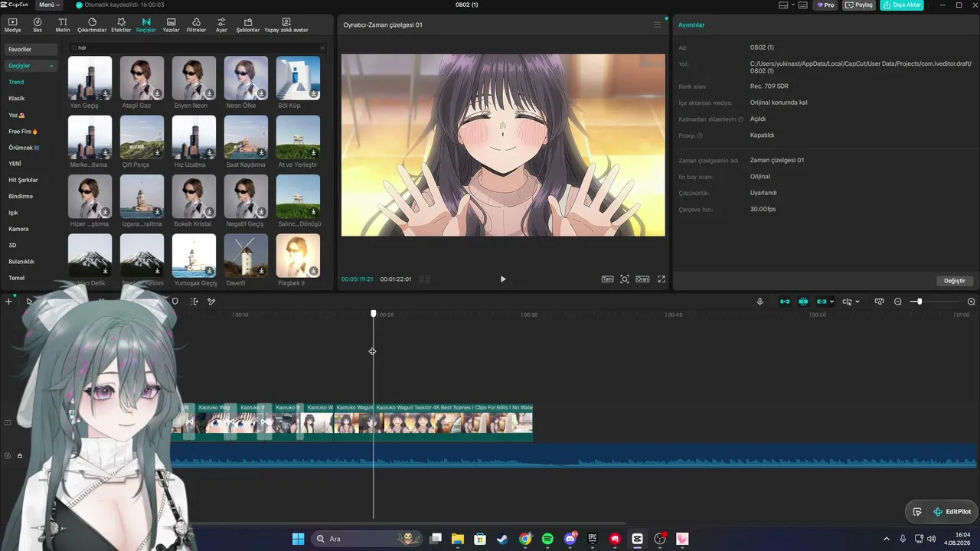The height and width of the screenshot is (551, 980).
Task: Open the Metin text panel
Action: coord(63,25)
